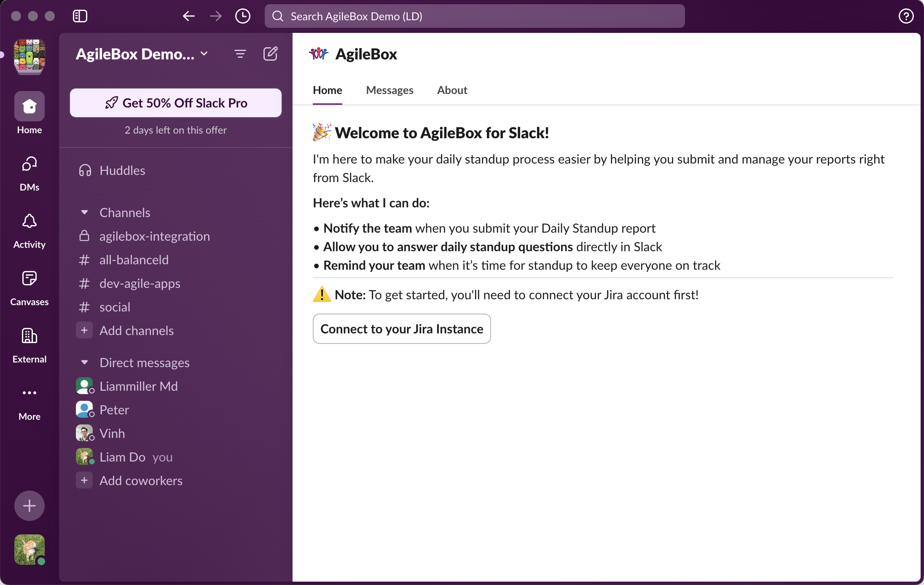Screen dimensions: 924x585
Task: Open the filter conversations icon
Action: point(240,54)
